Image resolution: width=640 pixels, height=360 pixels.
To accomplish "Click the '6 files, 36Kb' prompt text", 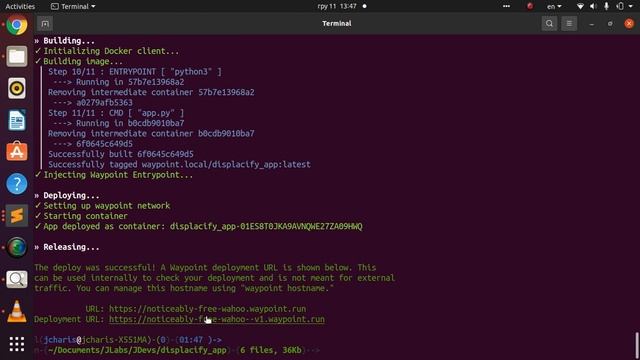I will (x=271, y=350).
